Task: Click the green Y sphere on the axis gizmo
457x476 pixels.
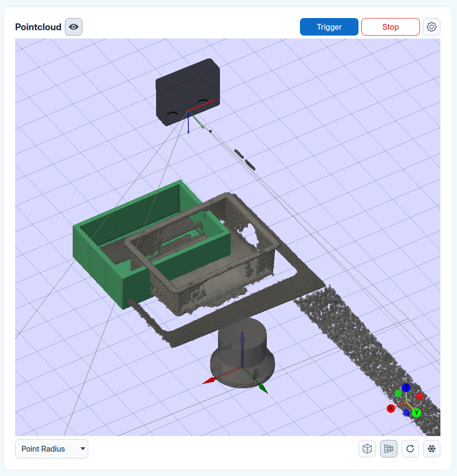Action: coord(417,413)
